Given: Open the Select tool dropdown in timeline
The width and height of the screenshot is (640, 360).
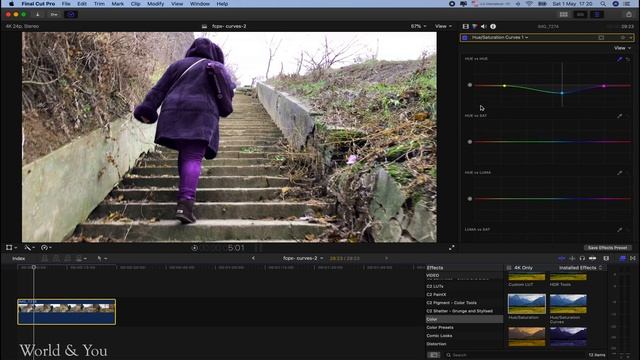Looking at the screenshot, I should [102, 258].
